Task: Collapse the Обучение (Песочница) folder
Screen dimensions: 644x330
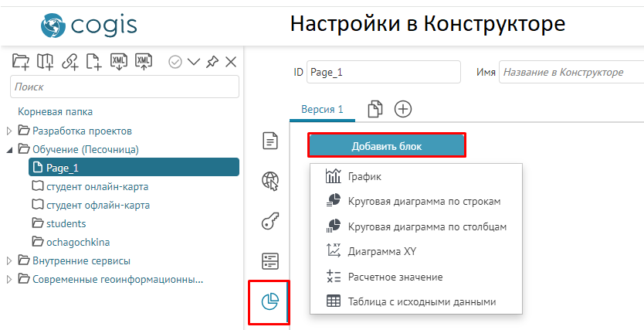Action: 10,149
